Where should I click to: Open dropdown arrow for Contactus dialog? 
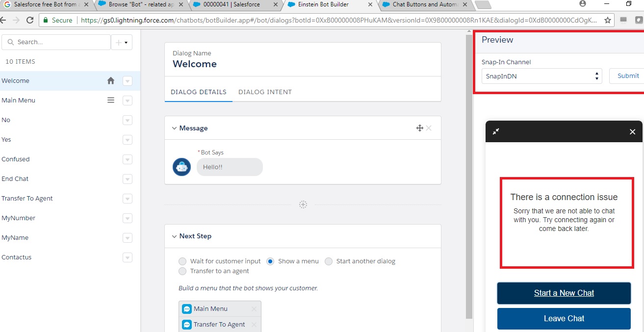[x=128, y=258]
